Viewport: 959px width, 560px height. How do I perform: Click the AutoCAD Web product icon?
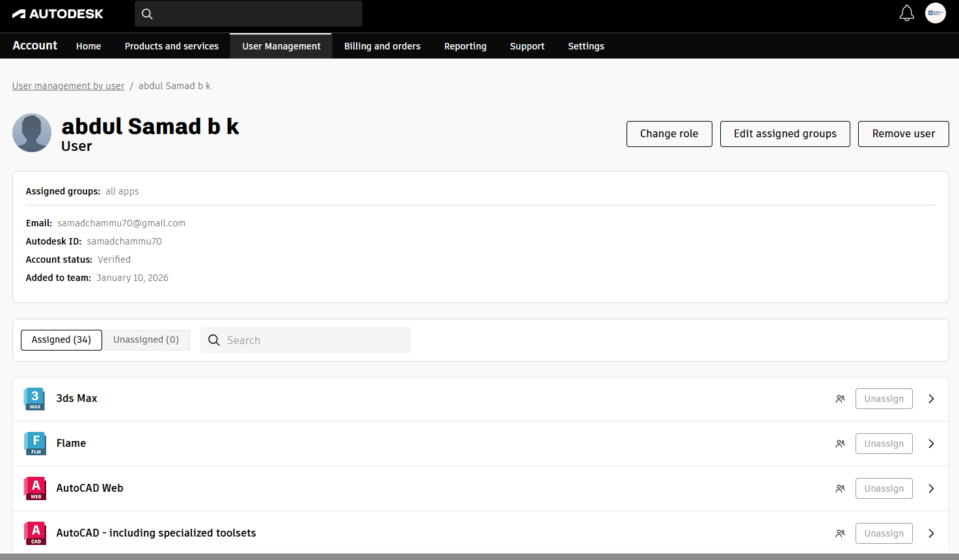(x=35, y=488)
